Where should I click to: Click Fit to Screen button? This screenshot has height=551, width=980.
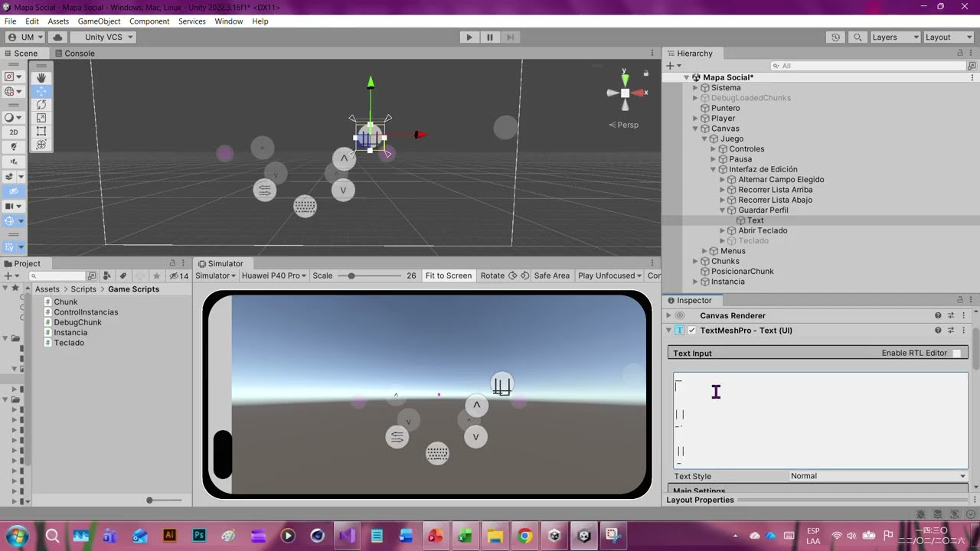pyautogui.click(x=449, y=275)
